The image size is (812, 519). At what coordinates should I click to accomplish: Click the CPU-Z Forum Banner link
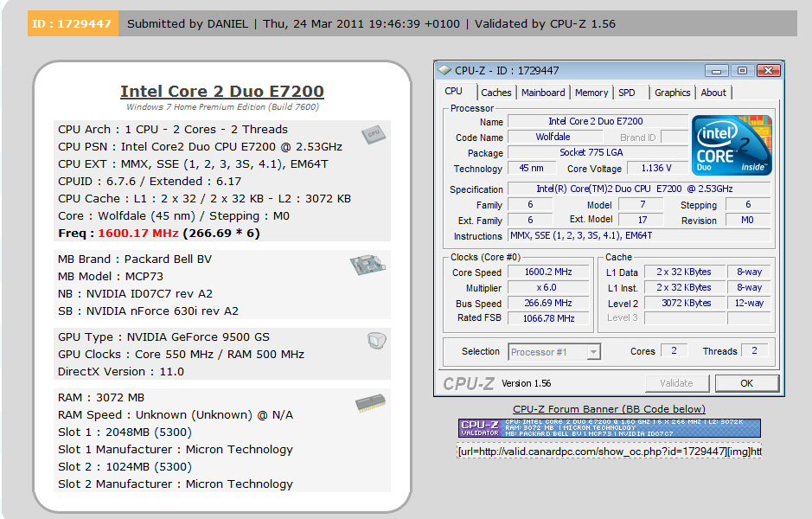click(609, 409)
